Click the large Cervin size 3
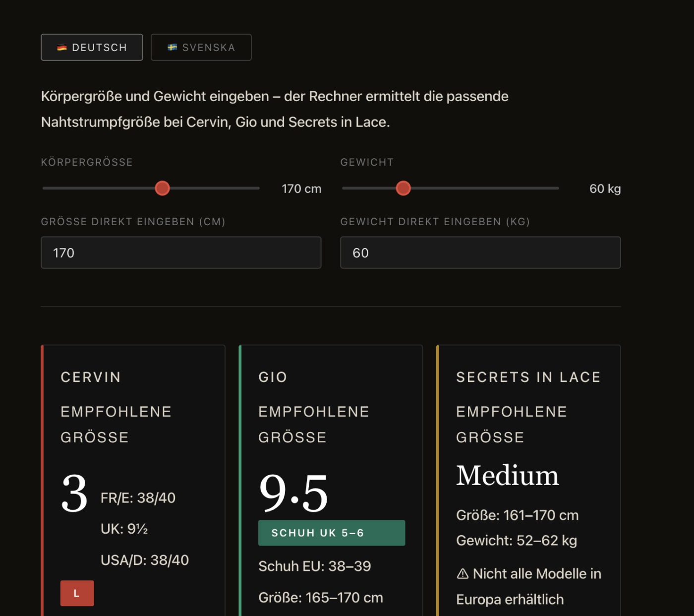Screen dimensions: 694x616 click(x=74, y=493)
